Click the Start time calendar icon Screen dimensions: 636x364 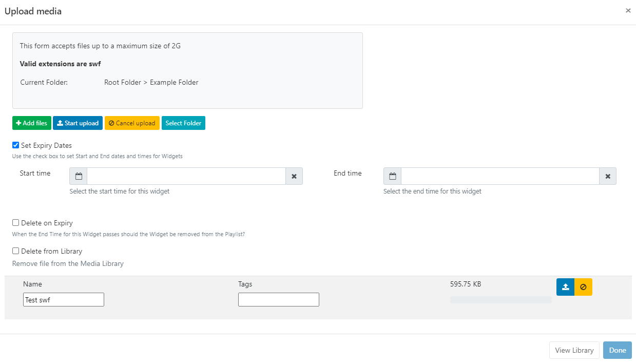click(79, 176)
